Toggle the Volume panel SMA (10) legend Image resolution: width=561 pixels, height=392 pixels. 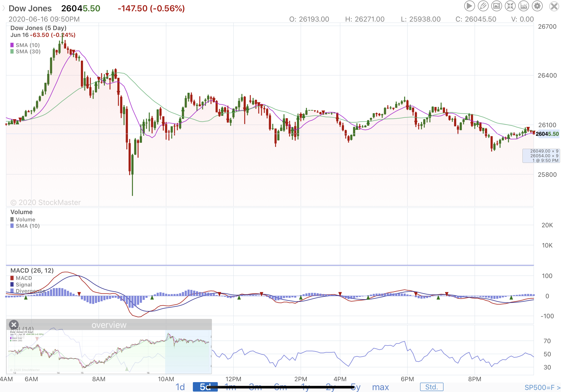click(25, 226)
